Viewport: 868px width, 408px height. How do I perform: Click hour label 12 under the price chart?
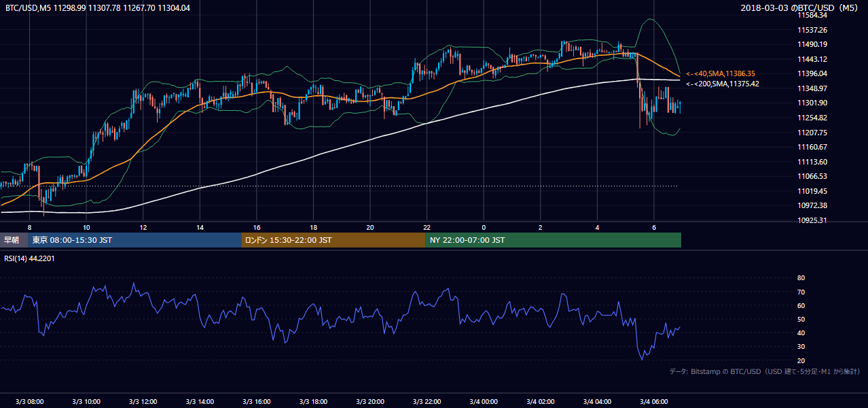(143, 226)
